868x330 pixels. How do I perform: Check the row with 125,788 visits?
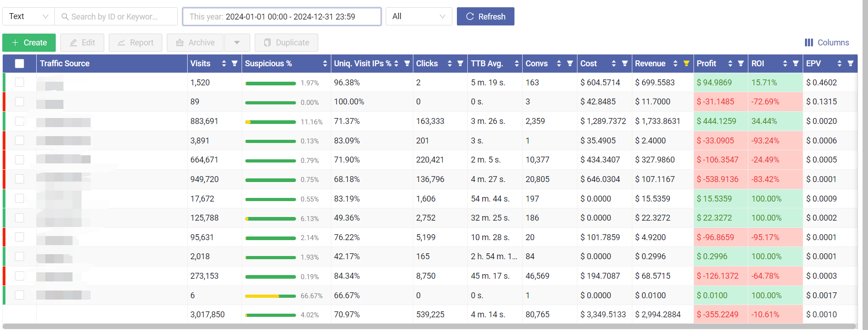19,218
